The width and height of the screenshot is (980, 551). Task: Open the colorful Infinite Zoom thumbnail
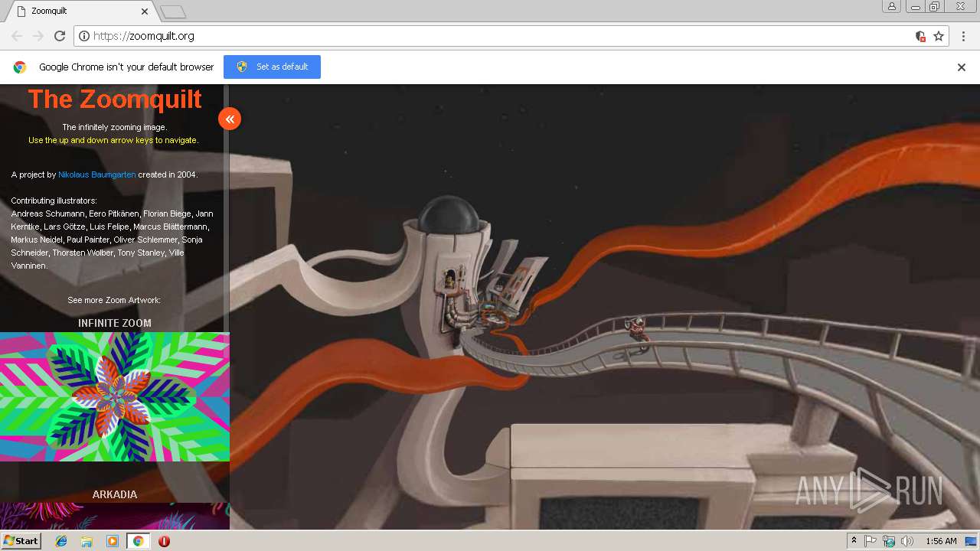(115, 396)
